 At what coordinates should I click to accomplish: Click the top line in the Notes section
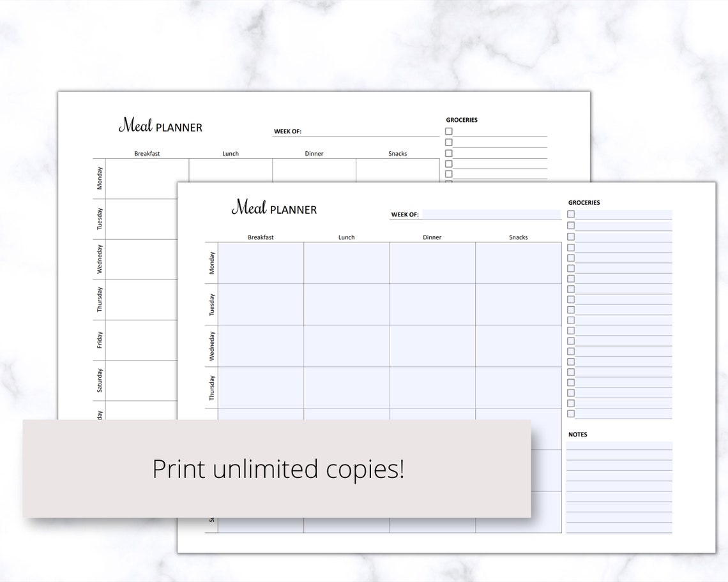pos(619,445)
